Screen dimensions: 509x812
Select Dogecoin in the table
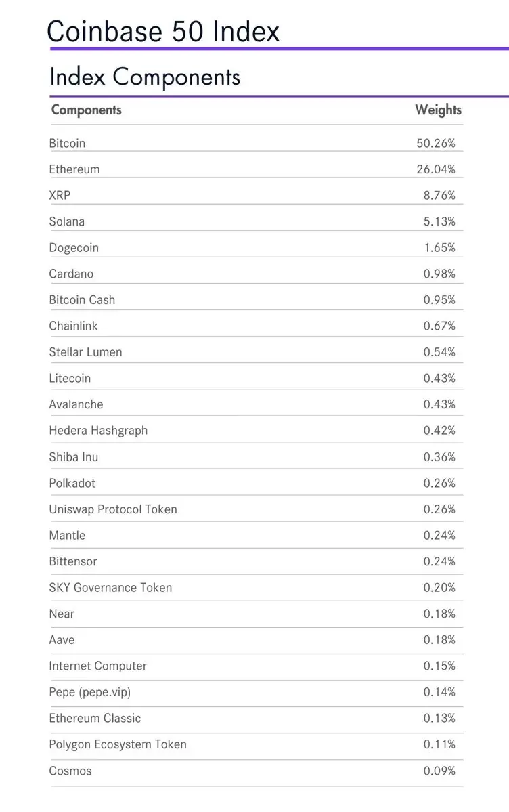point(74,248)
